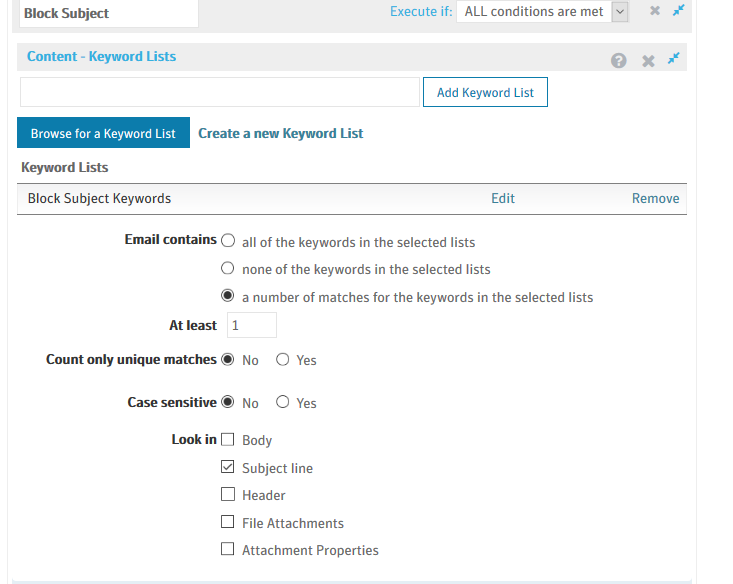Open help for Content - Keyword Lists

pos(619,60)
